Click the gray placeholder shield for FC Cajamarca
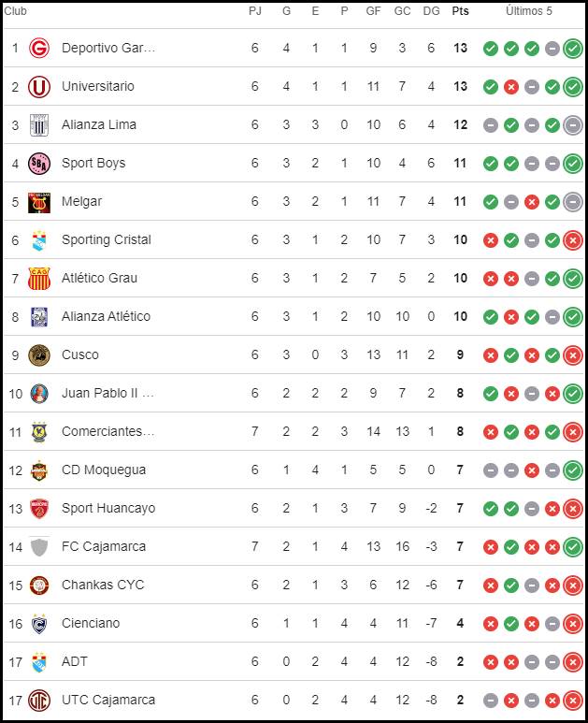The image size is (588, 723). tap(39, 547)
